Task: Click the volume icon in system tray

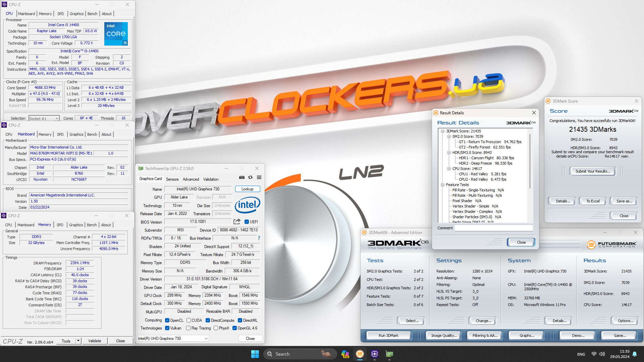Action: click(x=602, y=354)
